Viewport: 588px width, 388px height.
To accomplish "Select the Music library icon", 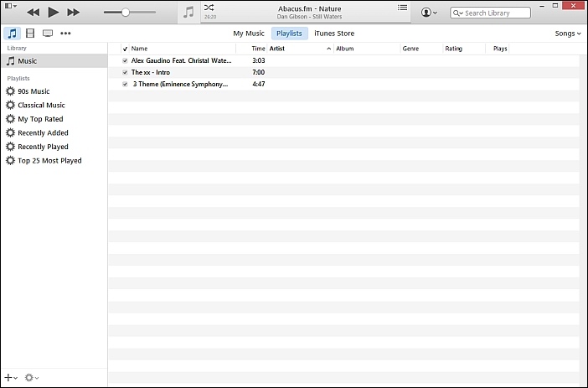I will (x=12, y=34).
